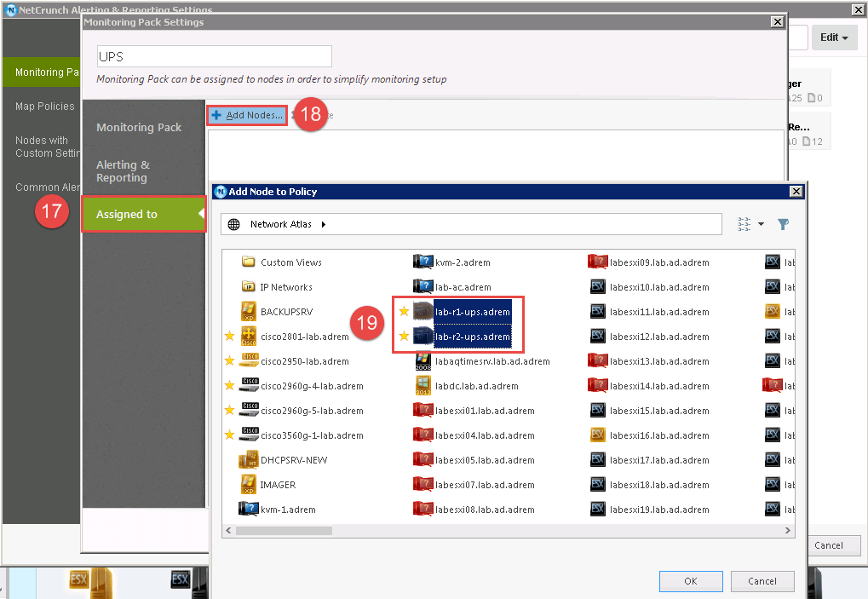Image resolution: width=868 pixels, height=599 pixels.
Task: Click the Network Atlas globe icon
Action: (x=234, y=224)
